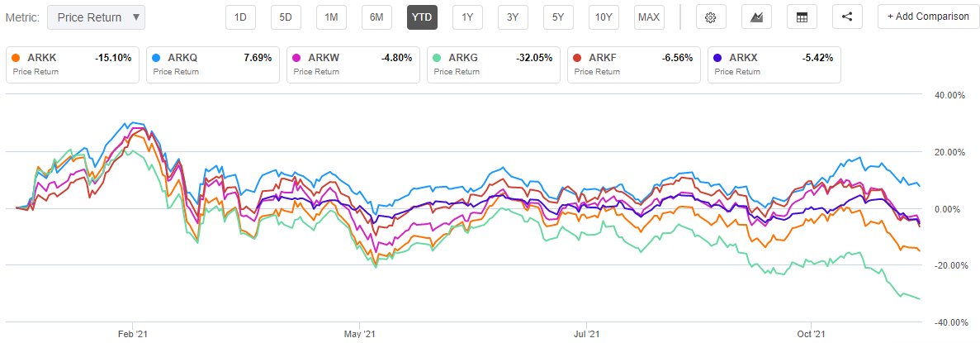Screen dimensions: 980x343
Task: Toggle the ARKK series legend card
Action: tap(73, 64)
